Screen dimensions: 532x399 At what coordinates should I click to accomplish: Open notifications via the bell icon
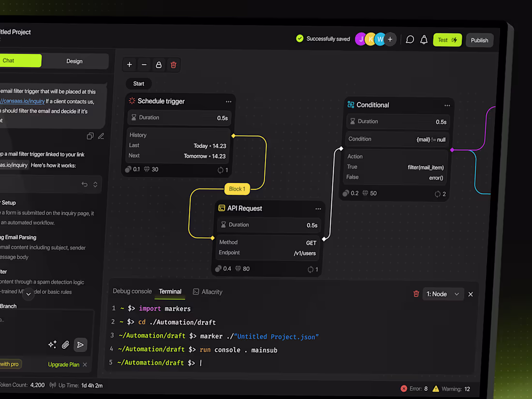tap(424, 40)
